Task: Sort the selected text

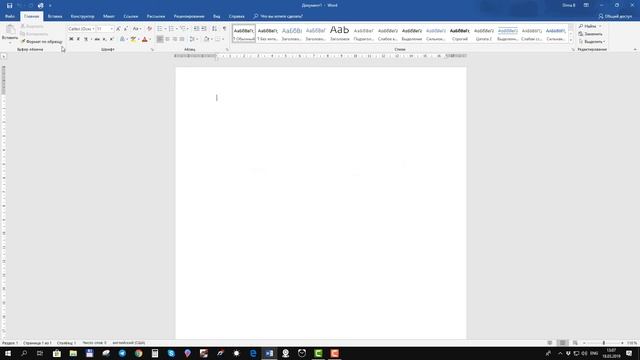Action: pyautogui.click(x=214, y=29)
